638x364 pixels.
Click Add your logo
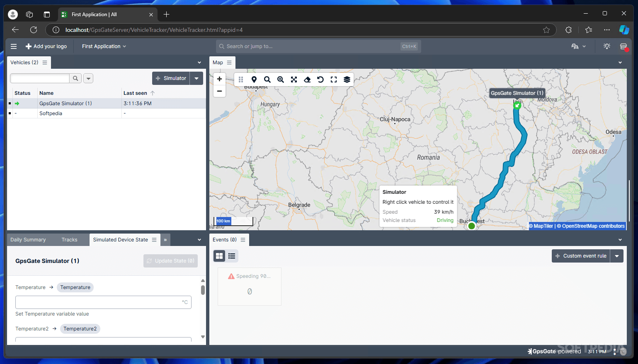coord(46,46)
